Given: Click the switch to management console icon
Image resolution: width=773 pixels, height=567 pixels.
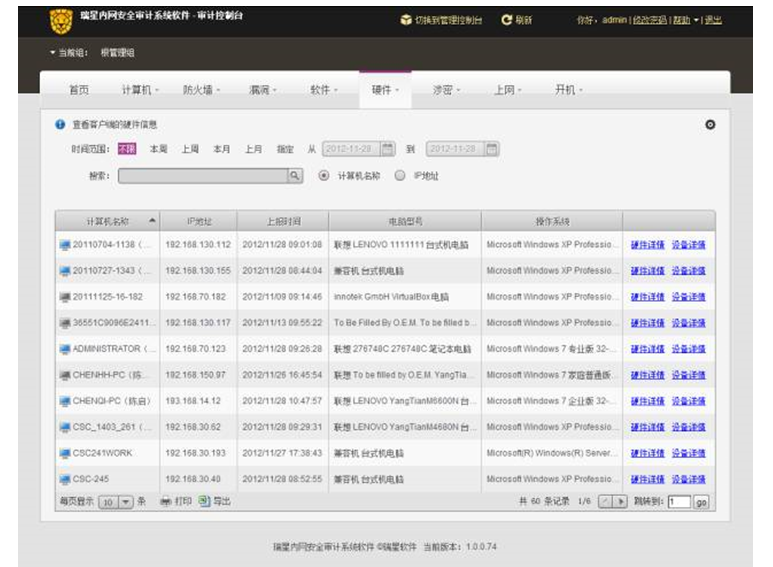Looking at the screenshot, I should click(x=405, y=20).
